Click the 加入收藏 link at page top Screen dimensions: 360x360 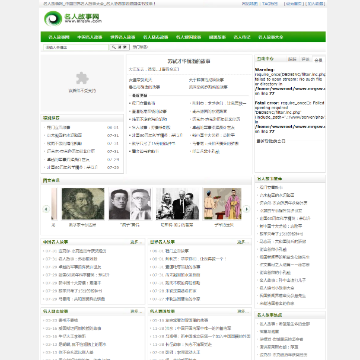pyautogui.click(x=315, y=4)
